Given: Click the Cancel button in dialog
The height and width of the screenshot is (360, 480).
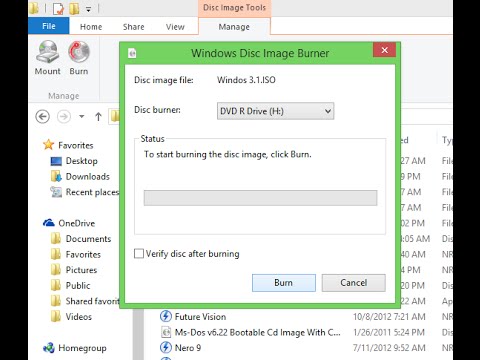Looking at the screenshot, I should tap(353, 283).
